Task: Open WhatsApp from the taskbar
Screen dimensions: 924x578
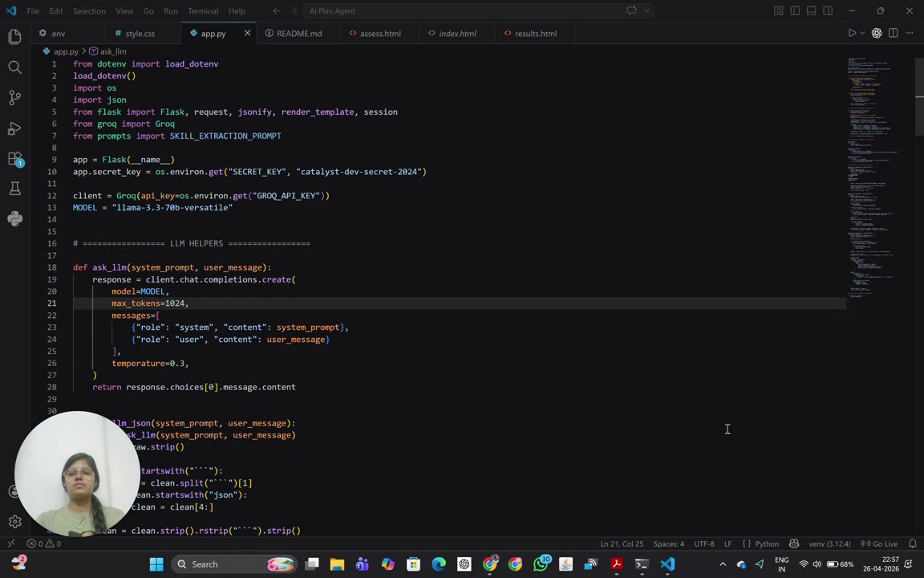Action: click(541, 564)
